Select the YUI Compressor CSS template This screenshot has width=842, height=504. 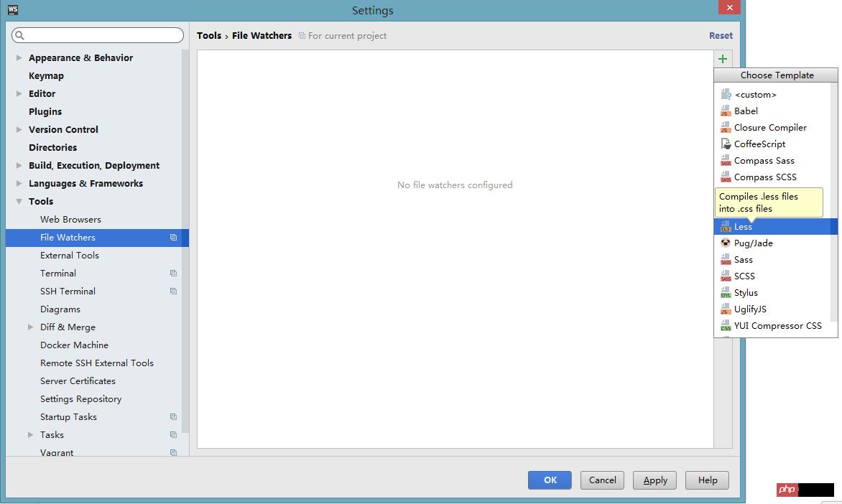point(777,326)
